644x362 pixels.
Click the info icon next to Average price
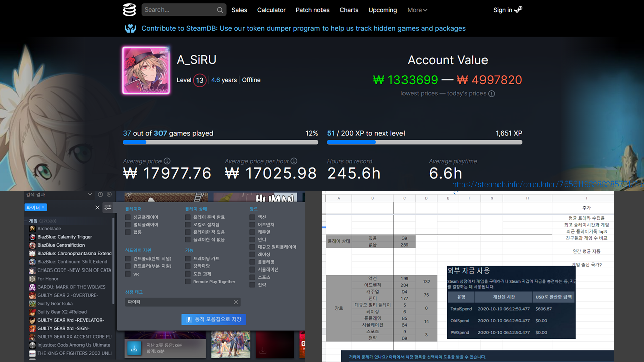point(167,161)
